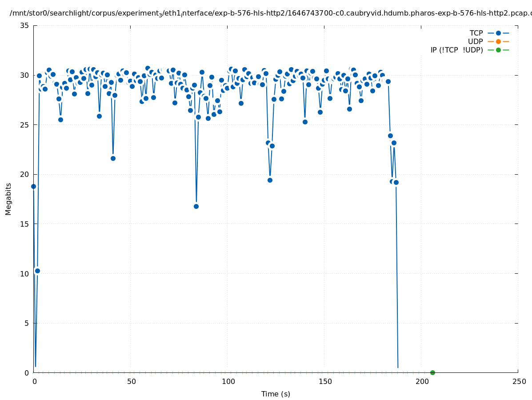Click the lowest TCP dip point near 83 seconds
The image size is (532, 400).
pyautogui.click(x=196, y=206)
